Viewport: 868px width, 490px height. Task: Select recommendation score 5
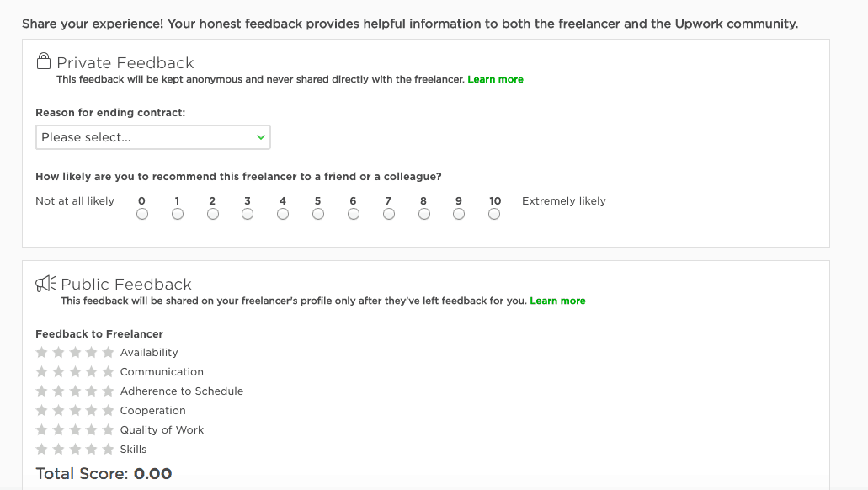(x=318, y=214)
